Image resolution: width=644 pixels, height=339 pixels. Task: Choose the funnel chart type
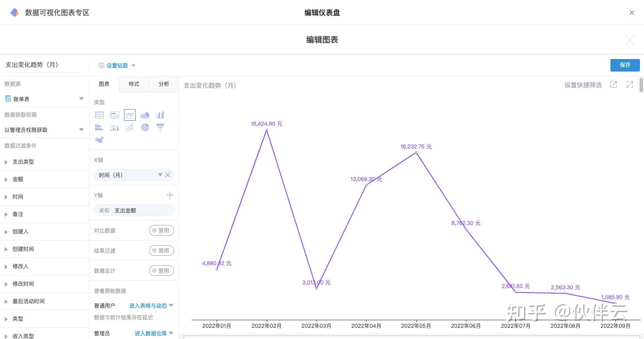click(x=160, y=127)
